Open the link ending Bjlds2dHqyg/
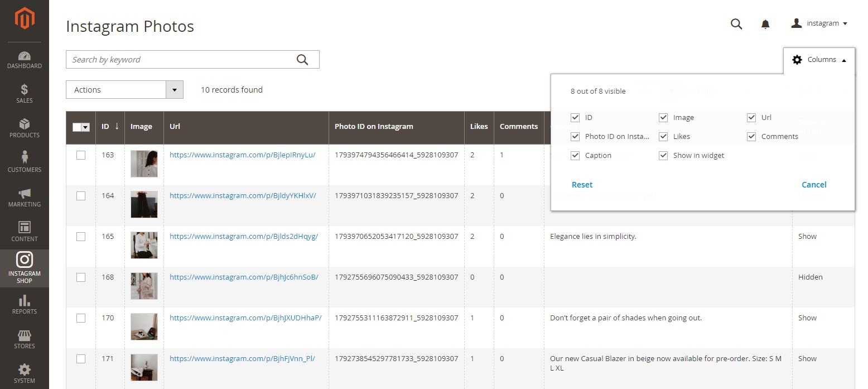 pos(244,237)
